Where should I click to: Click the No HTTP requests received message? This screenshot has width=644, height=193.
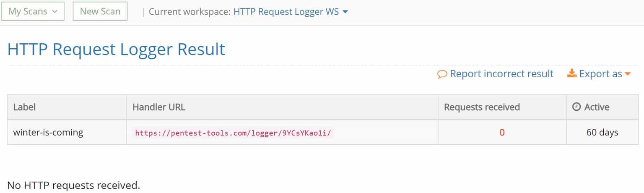pos(74,185)
